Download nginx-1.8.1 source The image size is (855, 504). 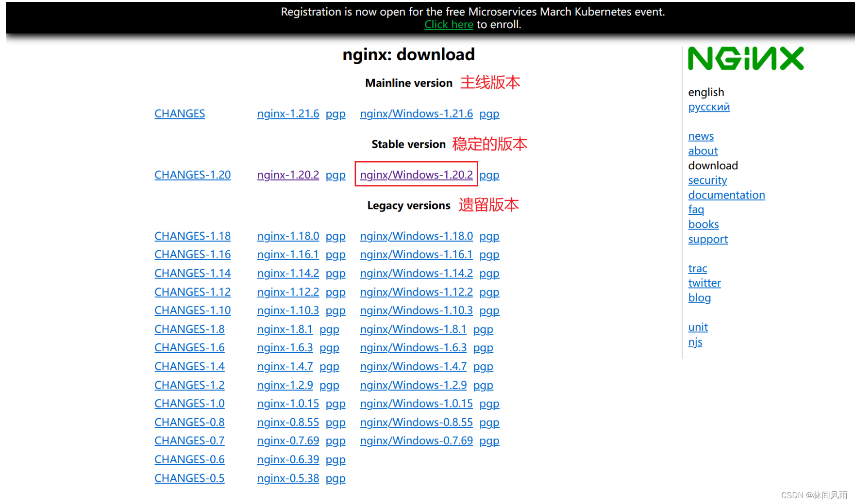click(285, 329)
